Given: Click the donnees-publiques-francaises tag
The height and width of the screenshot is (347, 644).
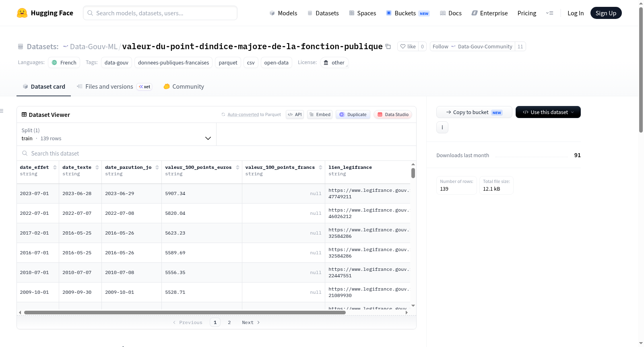Looking at the screenshot, I should (x=173, y=62).
